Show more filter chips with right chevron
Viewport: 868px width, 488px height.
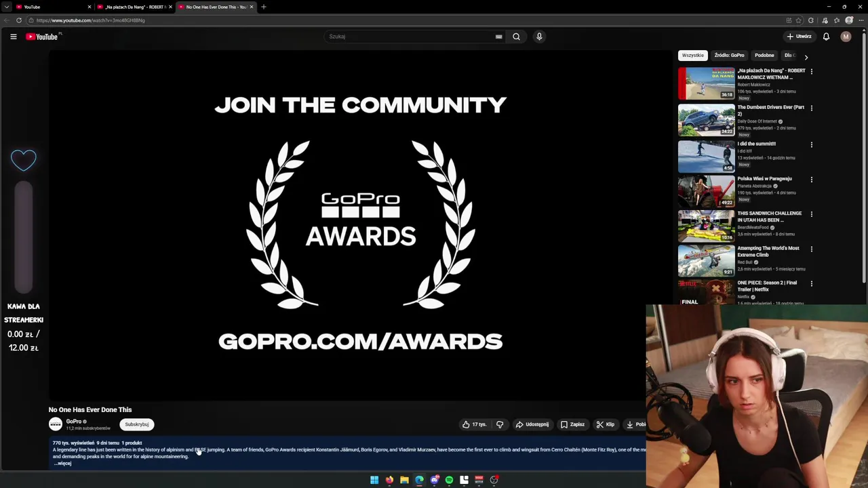click(x=806, y=58)
